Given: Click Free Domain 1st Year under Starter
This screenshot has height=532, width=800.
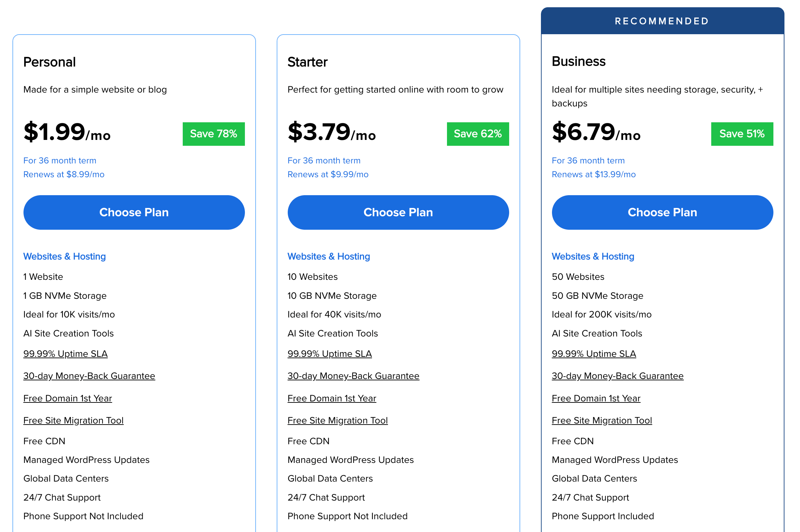Looking at the screenshot, I should click(x=331, y=398).
